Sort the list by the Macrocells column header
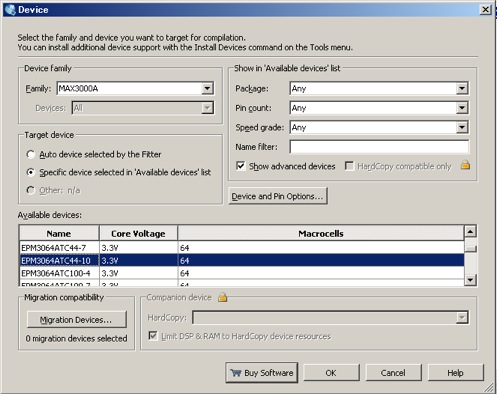The height and width of the screenshot is (394, 497). 321,233
